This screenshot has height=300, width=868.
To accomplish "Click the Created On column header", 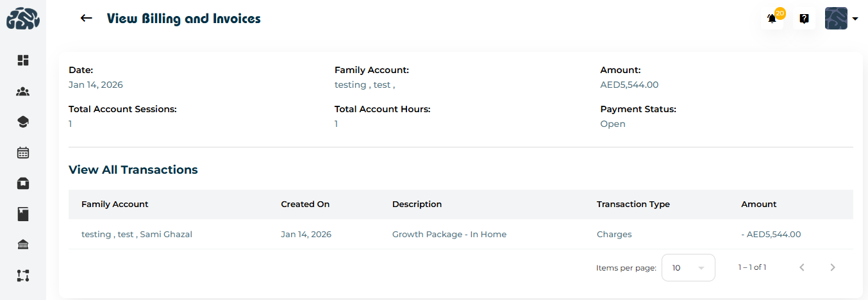I will point(305,204).
